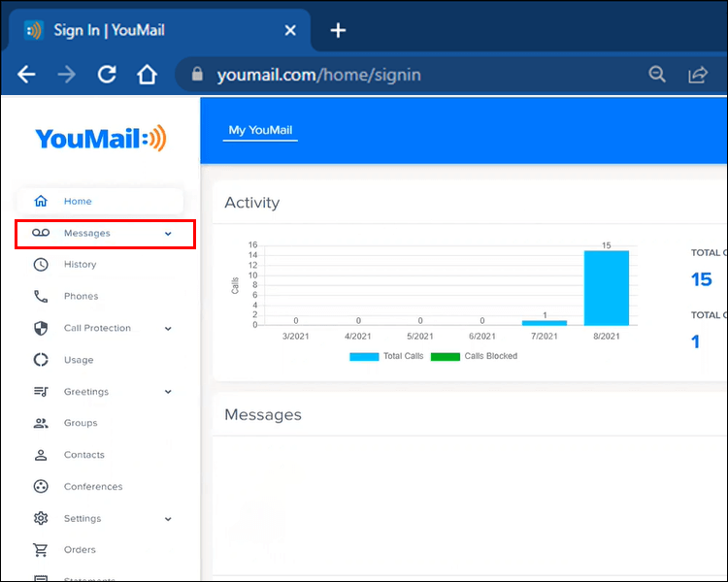Viewport: 728px width, 582px height.
Task: Click the browser back arrow
Action: click(x=26, y=75)
